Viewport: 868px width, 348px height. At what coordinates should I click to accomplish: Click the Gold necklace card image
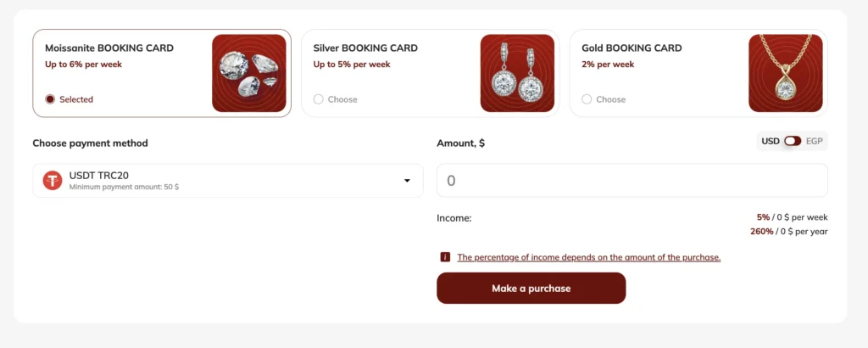pyautogui.click(x=785, y=73)
